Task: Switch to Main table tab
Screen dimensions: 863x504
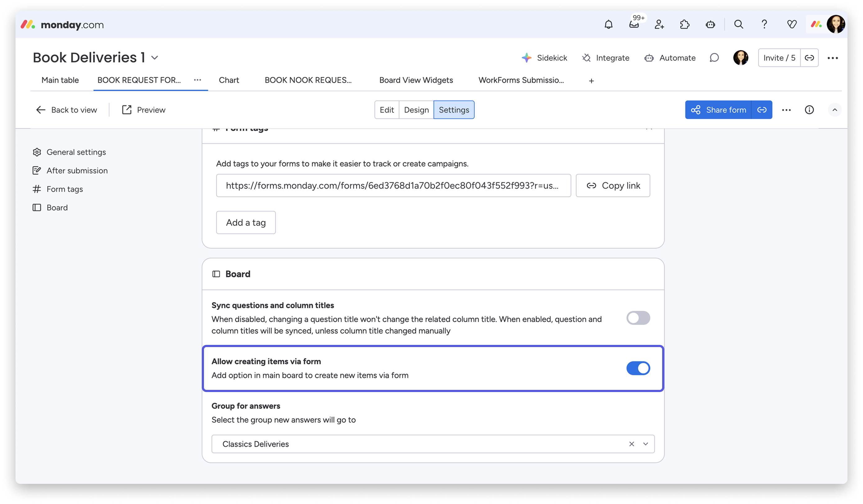Action: point(60,80)
